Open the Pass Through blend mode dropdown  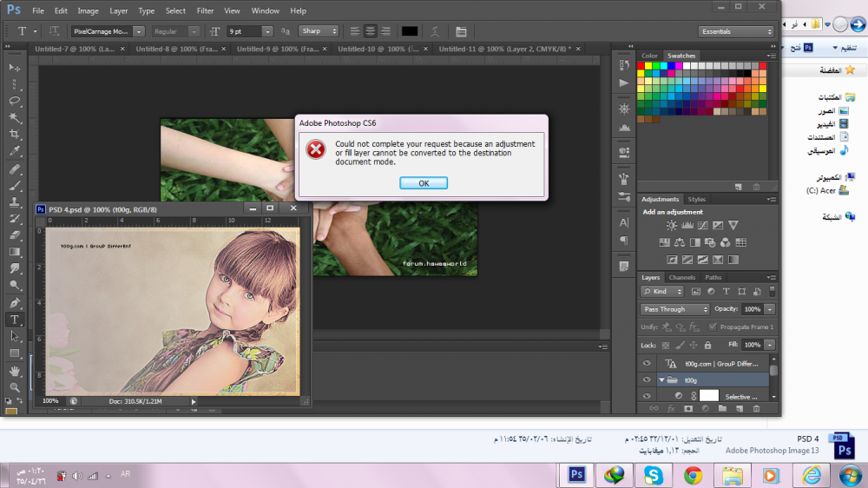pyautogui.click(x=674, y=309)
